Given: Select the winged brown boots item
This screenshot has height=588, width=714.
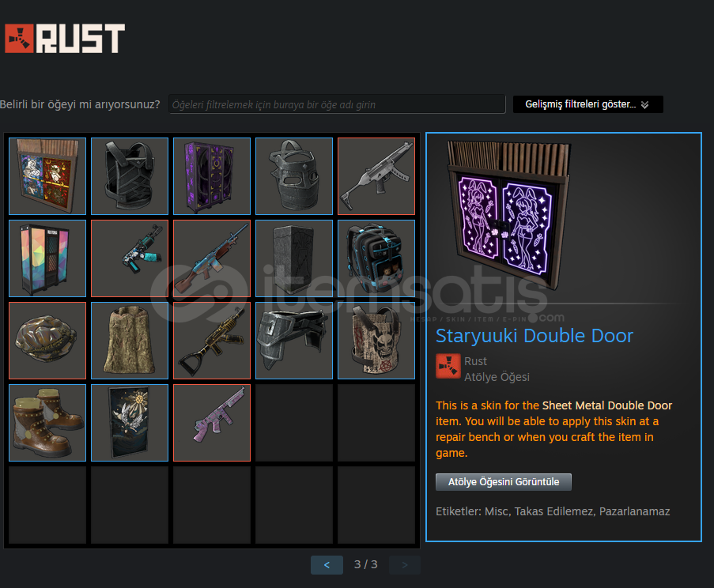Looking at the screenshot, I should 47,423.
